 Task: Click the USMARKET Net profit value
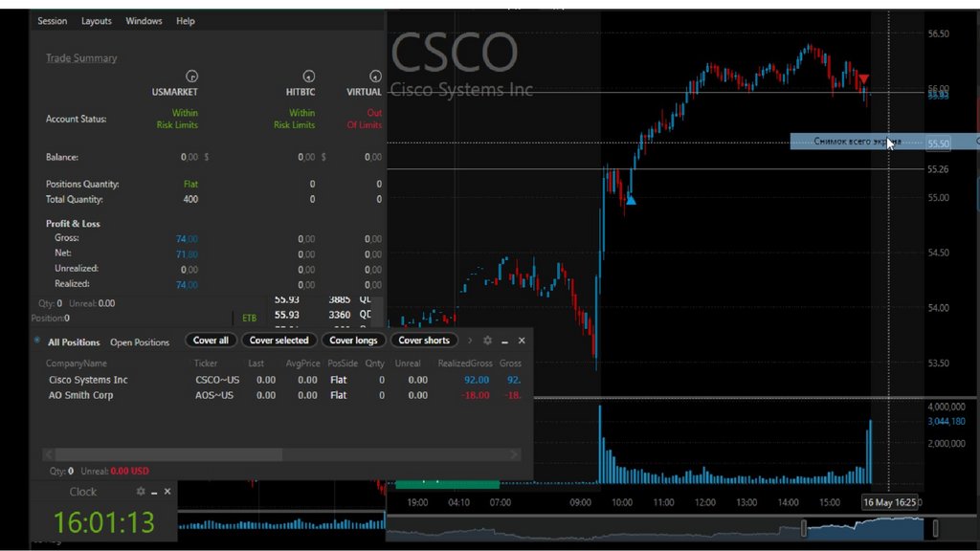coord(187,254)
